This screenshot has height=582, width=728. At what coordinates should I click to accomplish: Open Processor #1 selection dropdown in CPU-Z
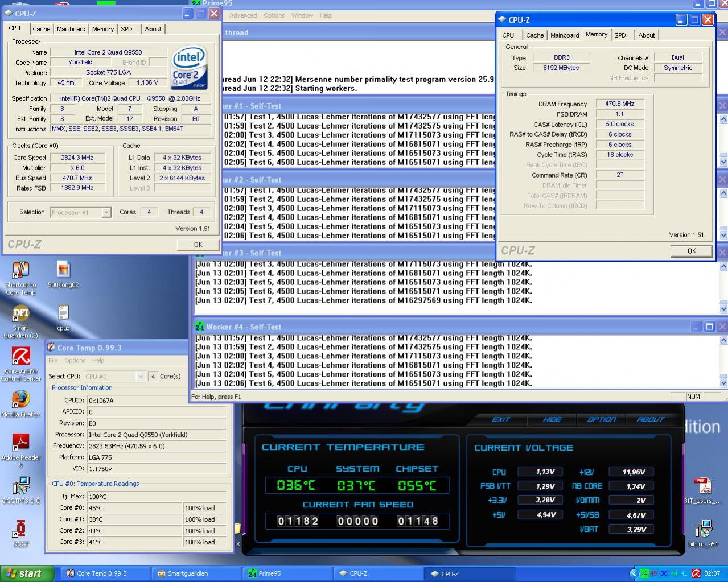coord(80,212)
